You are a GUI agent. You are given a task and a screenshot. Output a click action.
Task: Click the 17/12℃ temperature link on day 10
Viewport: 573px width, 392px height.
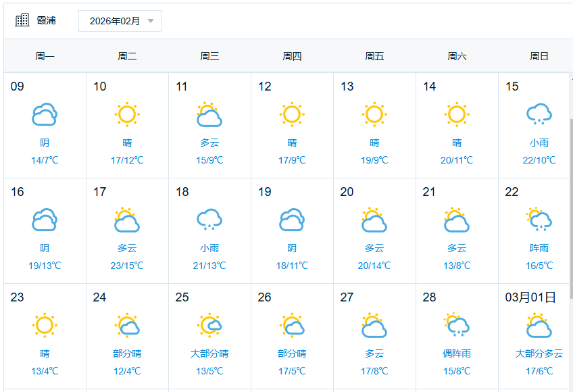127,159
